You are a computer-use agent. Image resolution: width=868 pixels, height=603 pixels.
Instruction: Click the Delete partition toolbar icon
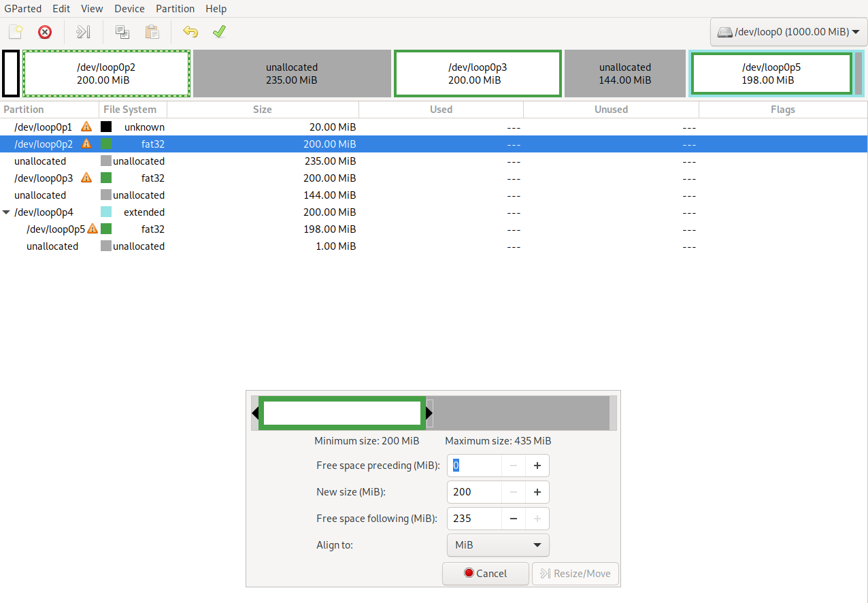pos(45,32)
